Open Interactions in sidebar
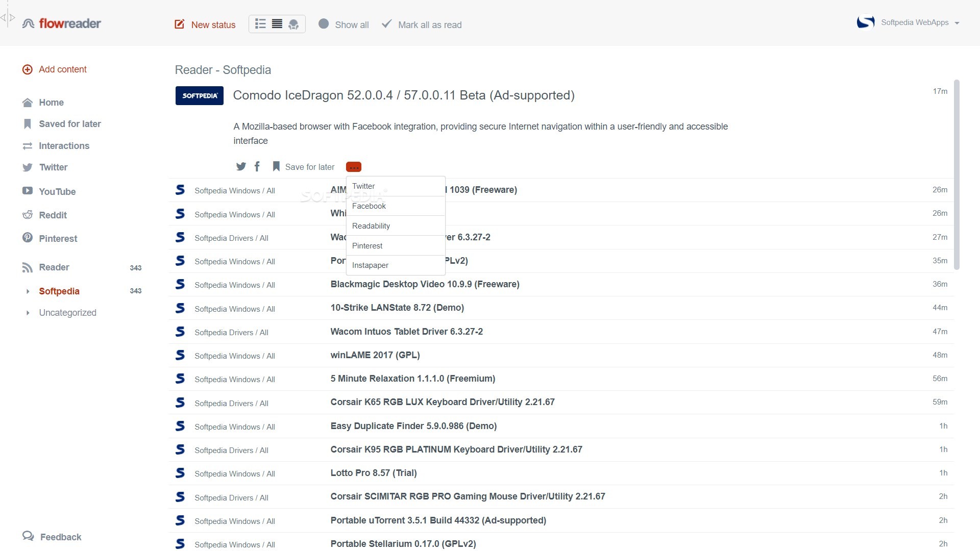This screenshot has height=551, width=980. pos(64,146)
